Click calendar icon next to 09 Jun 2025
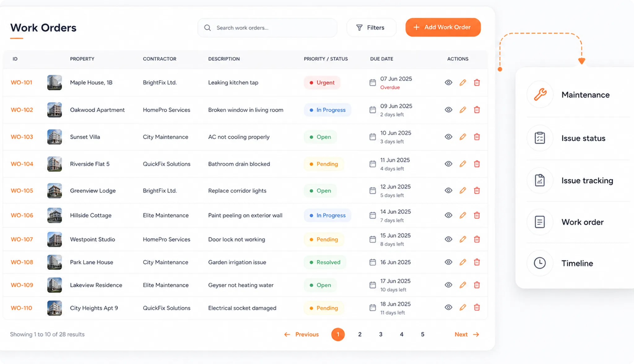 click(372, 110)
